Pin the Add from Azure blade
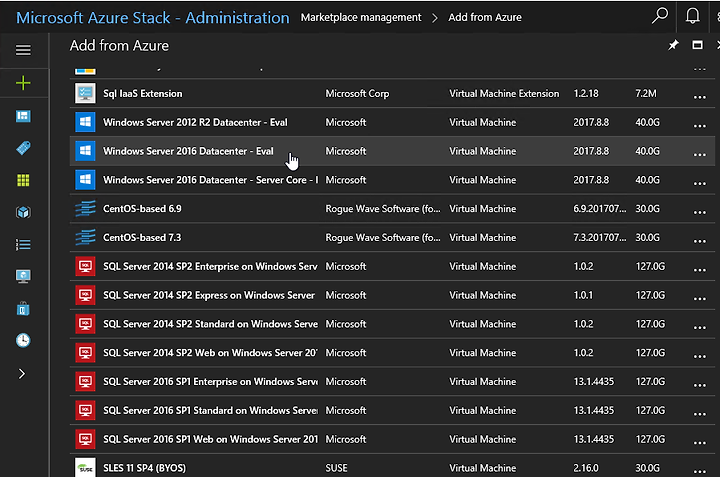 pos(673,45)
